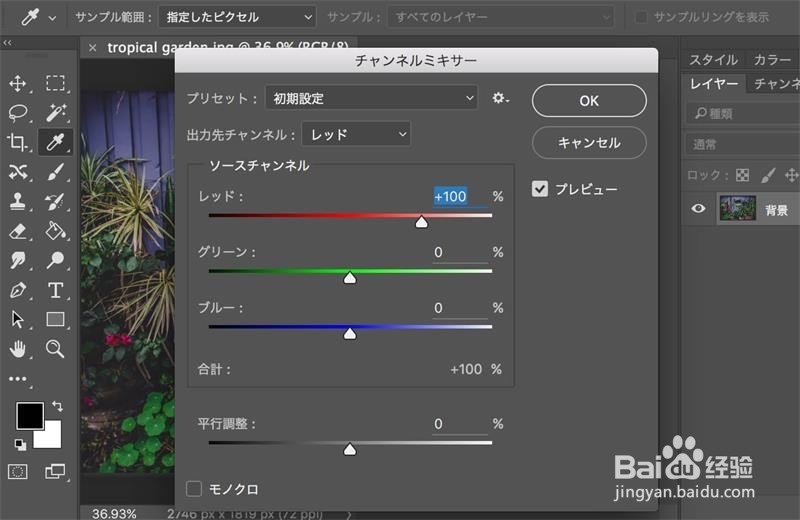Screen dimensions: 800x520
Task: Open the layer blend mode 通常 dropdown
Action: pos(742,144)
